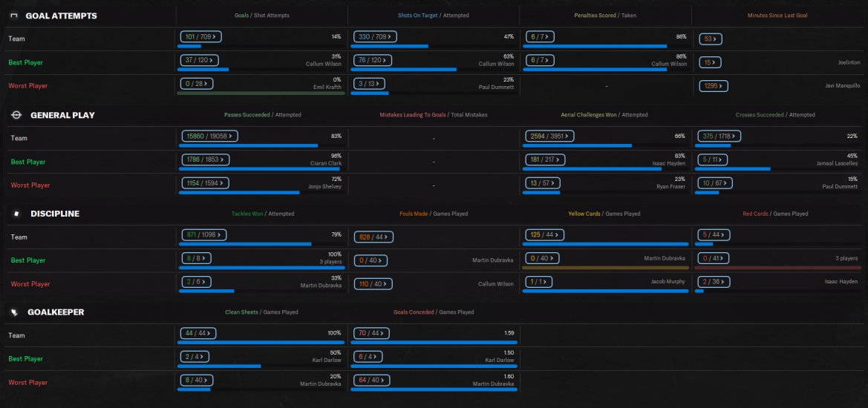This screenshot has width=868, height=408.
Task: Click the Jonjo Shelvey player name
Action: [325, 186]
